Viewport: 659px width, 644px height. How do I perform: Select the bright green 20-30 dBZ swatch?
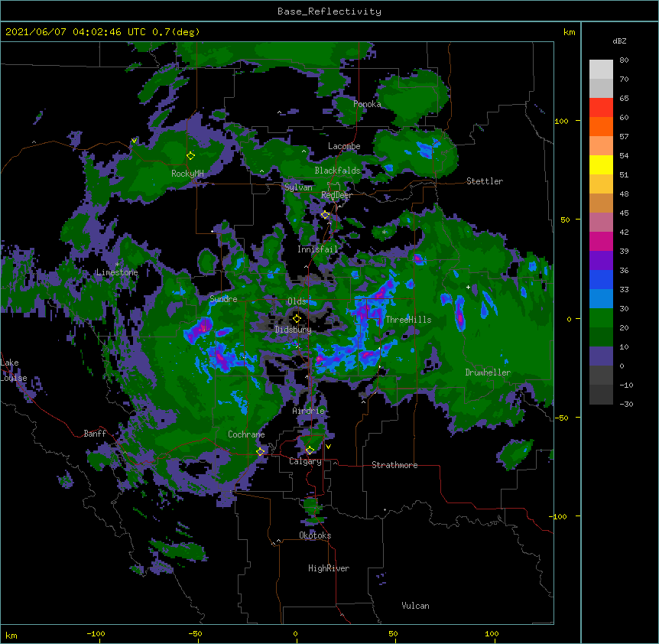click(x=601, y=318)
